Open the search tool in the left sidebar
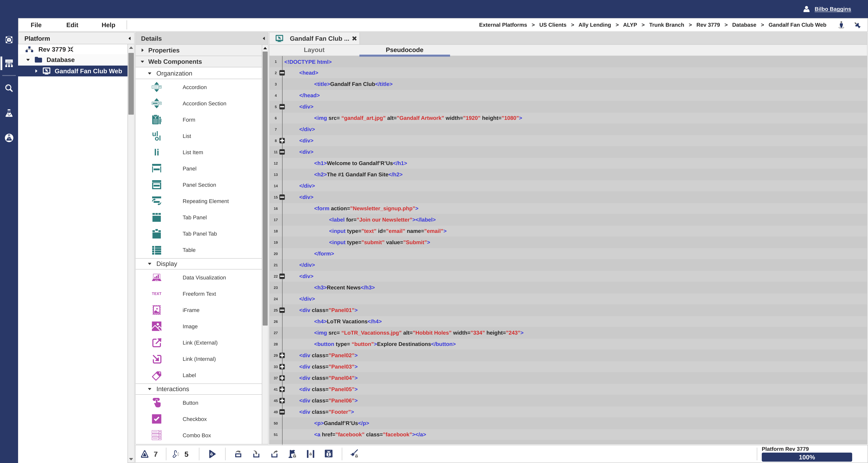 coord(9,88)
